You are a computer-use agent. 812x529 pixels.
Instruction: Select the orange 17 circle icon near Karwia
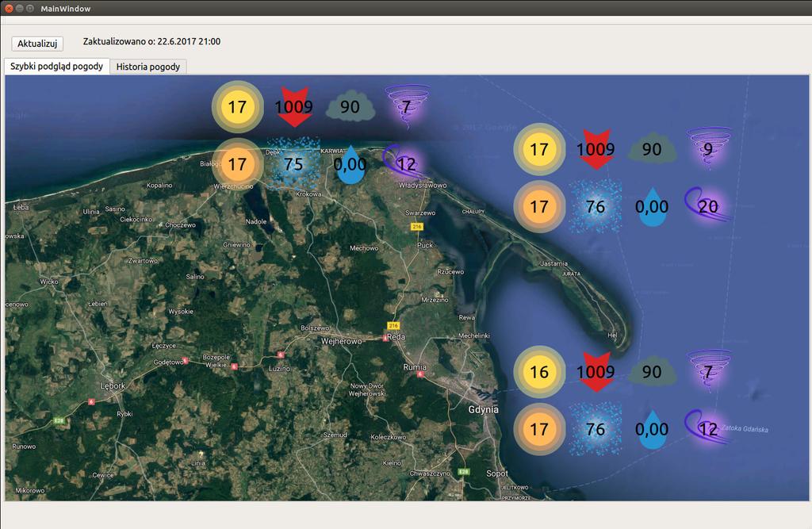coord(238,164)
